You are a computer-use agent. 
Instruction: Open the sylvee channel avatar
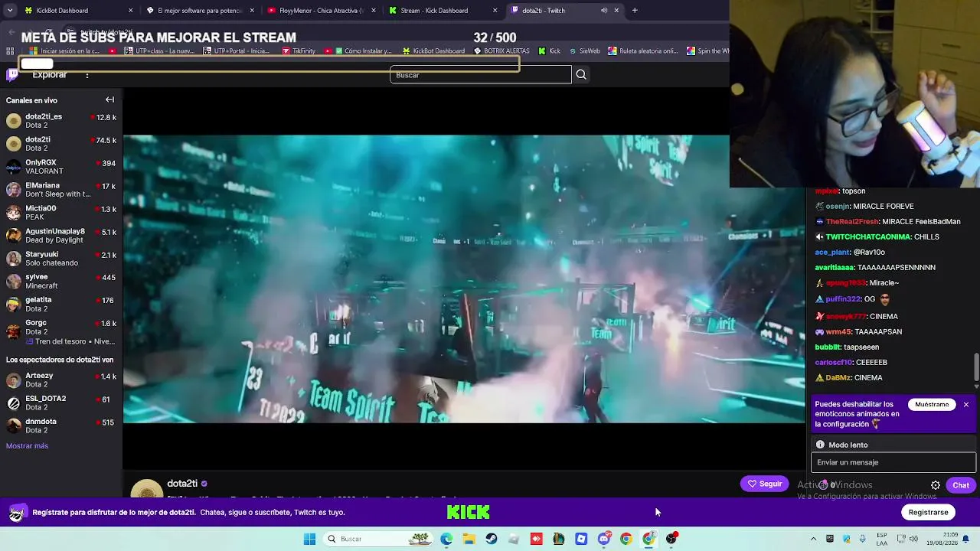(13, 282)
